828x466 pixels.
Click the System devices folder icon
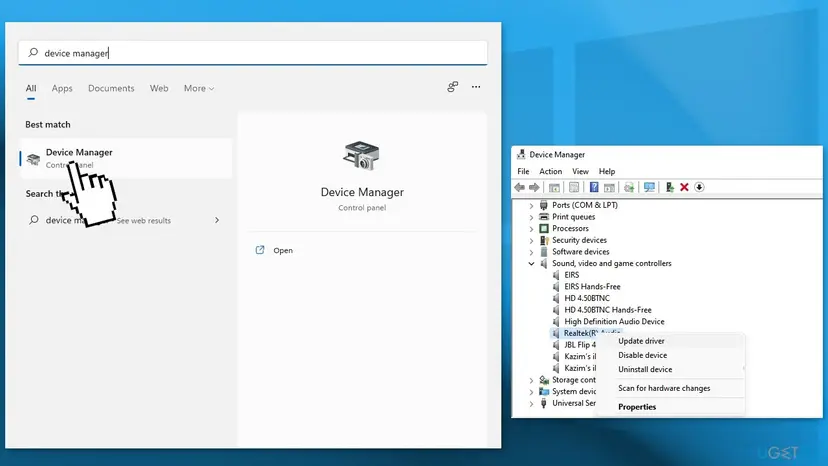544,392
